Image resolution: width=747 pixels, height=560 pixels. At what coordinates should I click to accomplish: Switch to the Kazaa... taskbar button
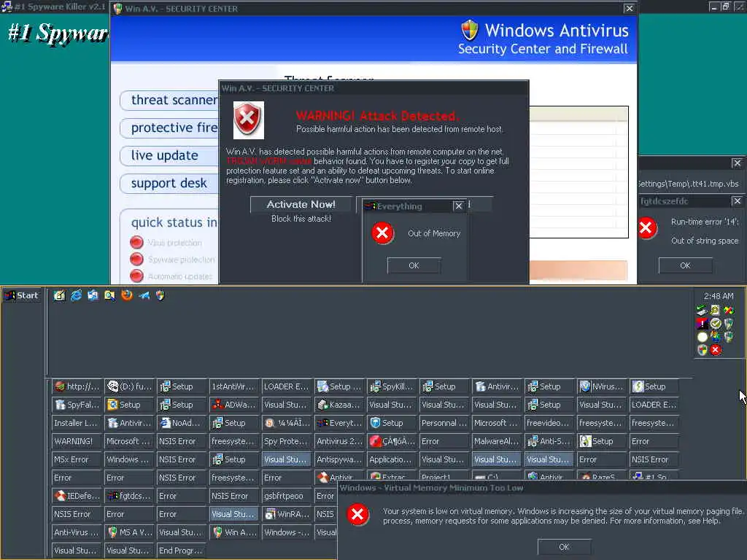coord(339,404)
